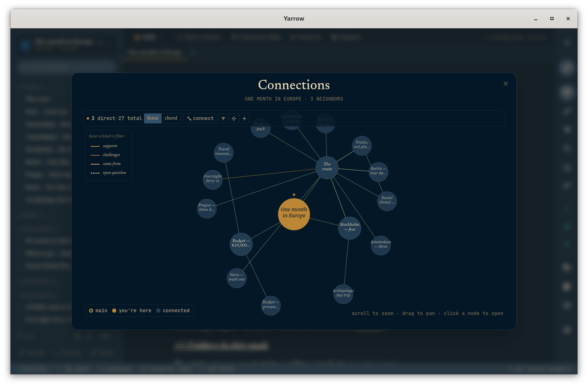Open the 'Archipelago day trip' node
The width and height of the screenshot is (588, 386).
[x=343, y=294]
